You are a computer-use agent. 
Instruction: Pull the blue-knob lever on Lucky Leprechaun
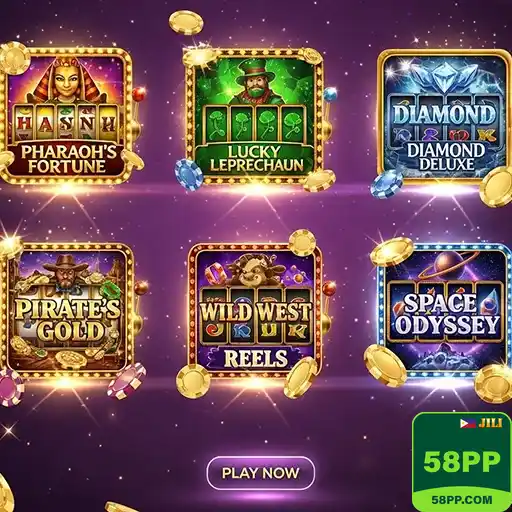pyautogui.click(x=330, y=95)
